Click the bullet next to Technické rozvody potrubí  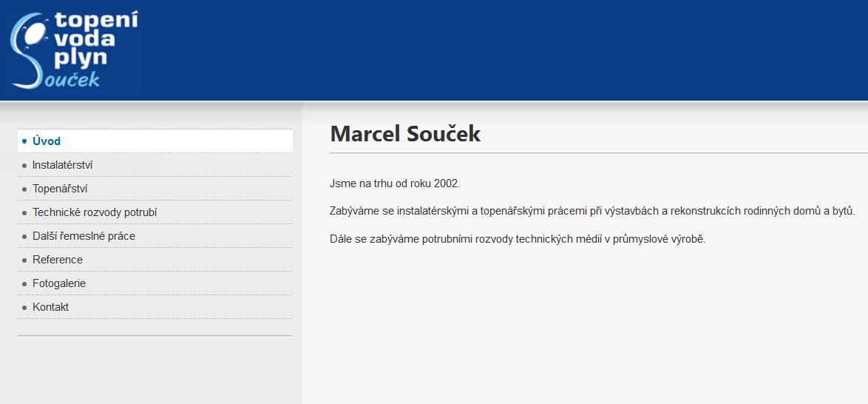[x=24, y=213]
